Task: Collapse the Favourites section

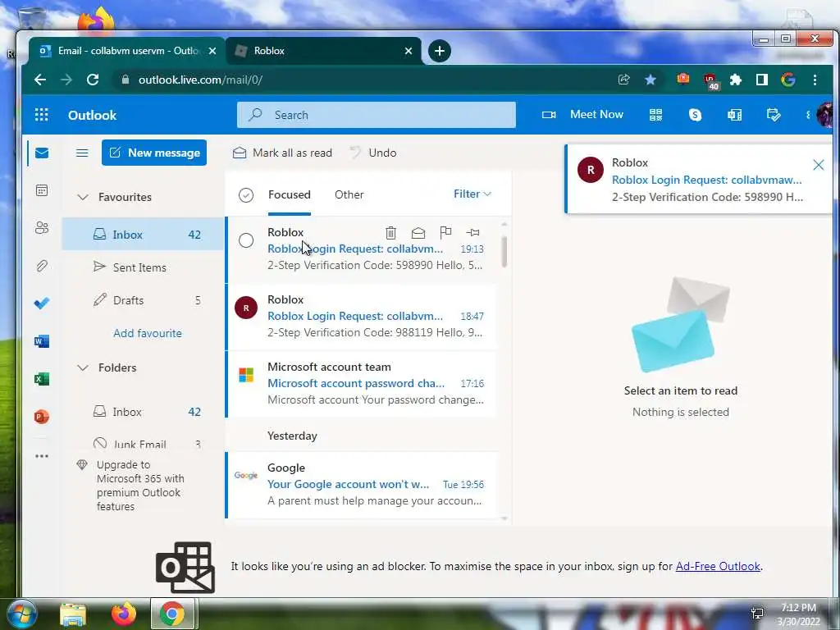Action: [x=83, y=197]
